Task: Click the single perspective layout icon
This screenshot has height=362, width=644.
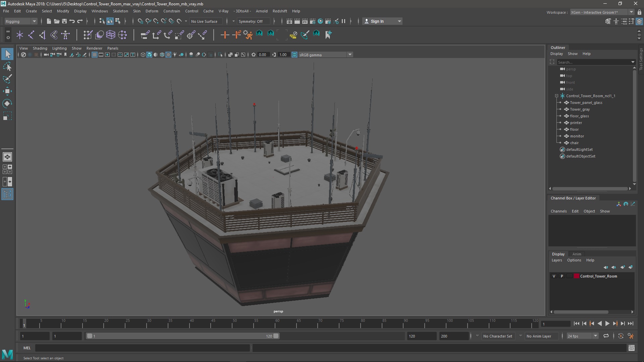Action: 7,157
